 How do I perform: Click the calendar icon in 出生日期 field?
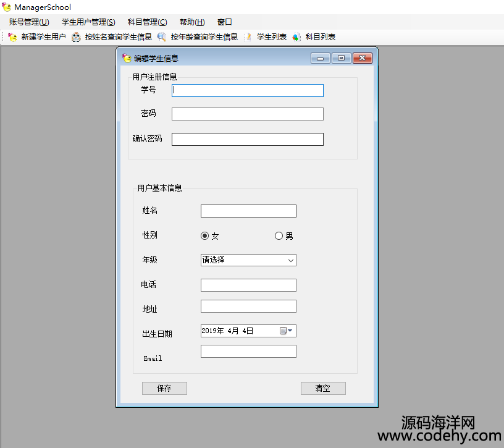pyautogui.click(x=283, y=331)
